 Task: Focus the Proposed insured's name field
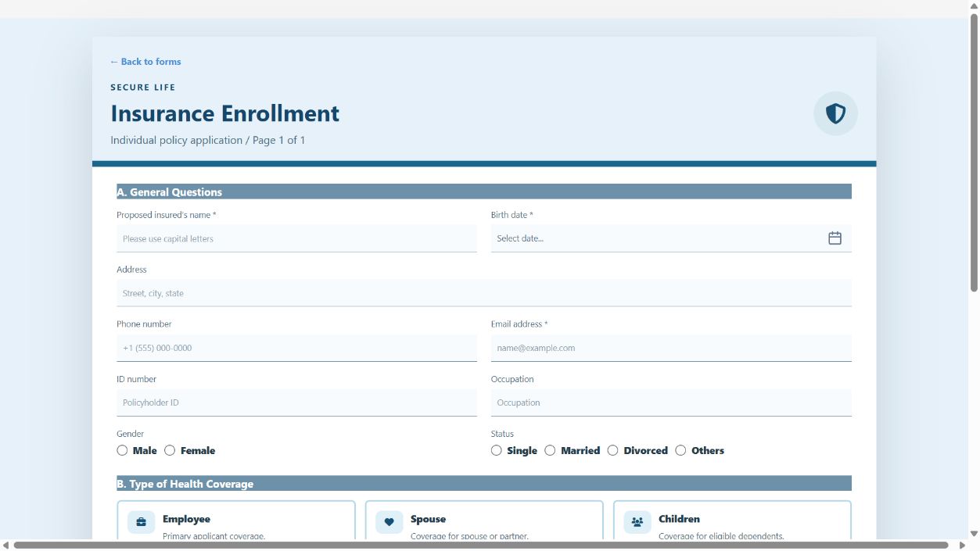[x=296, y=238]
